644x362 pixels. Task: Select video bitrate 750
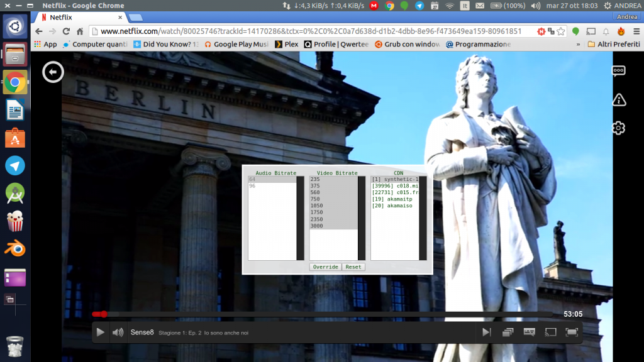(x=333, y=199)
